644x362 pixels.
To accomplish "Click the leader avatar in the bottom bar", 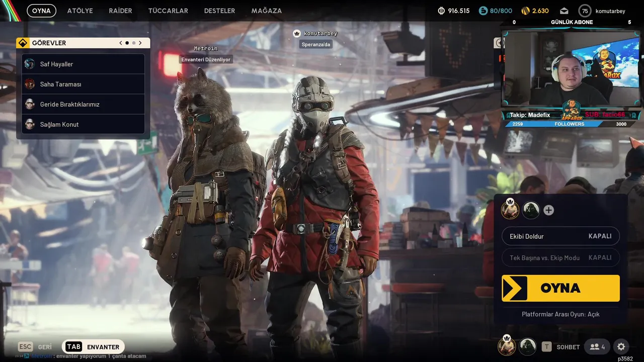I will point(507,346).
